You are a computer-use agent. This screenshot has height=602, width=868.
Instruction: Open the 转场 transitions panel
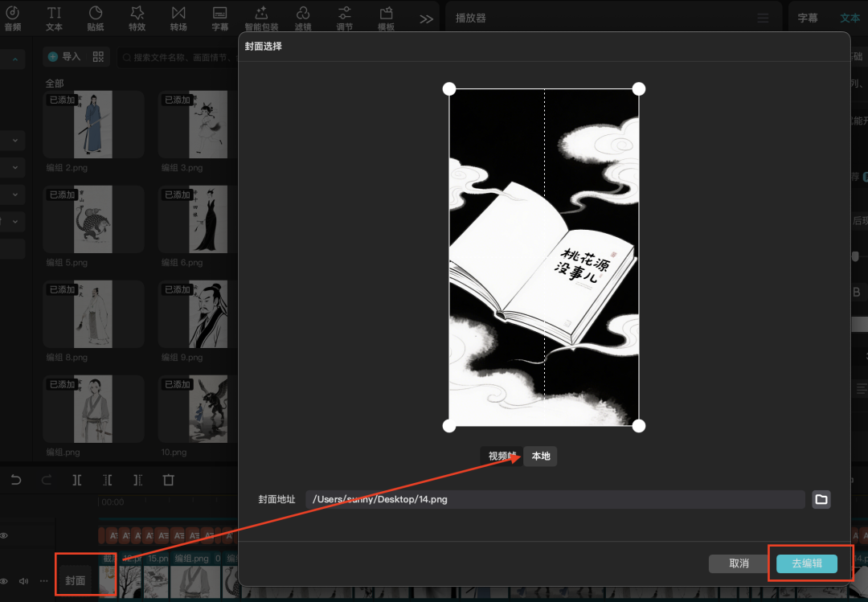(178, 18)
